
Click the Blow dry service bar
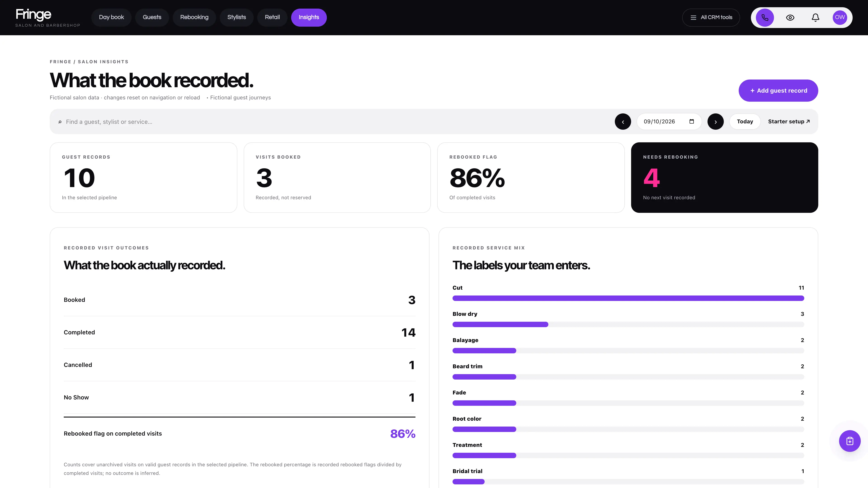pos(628,324)
